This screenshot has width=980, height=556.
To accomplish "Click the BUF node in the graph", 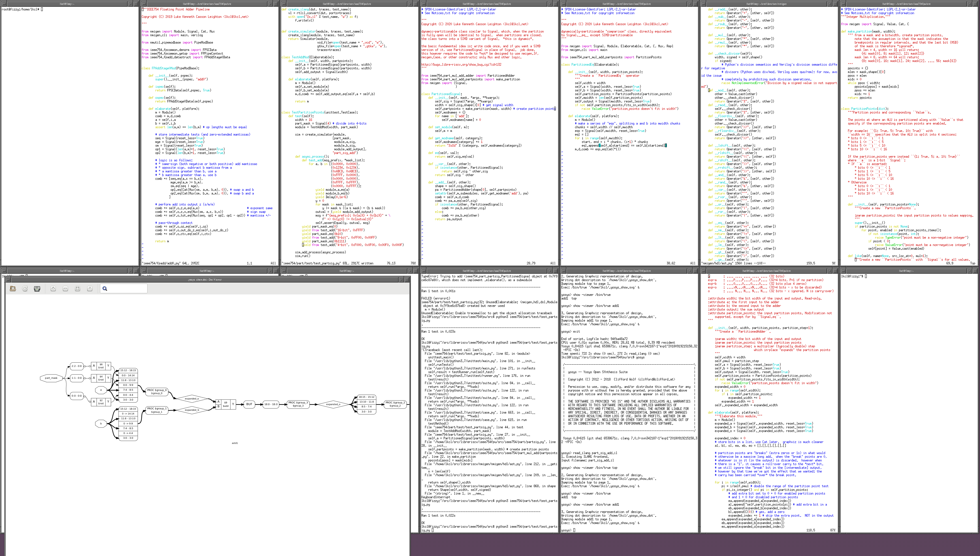I will (x=249, y=404).
